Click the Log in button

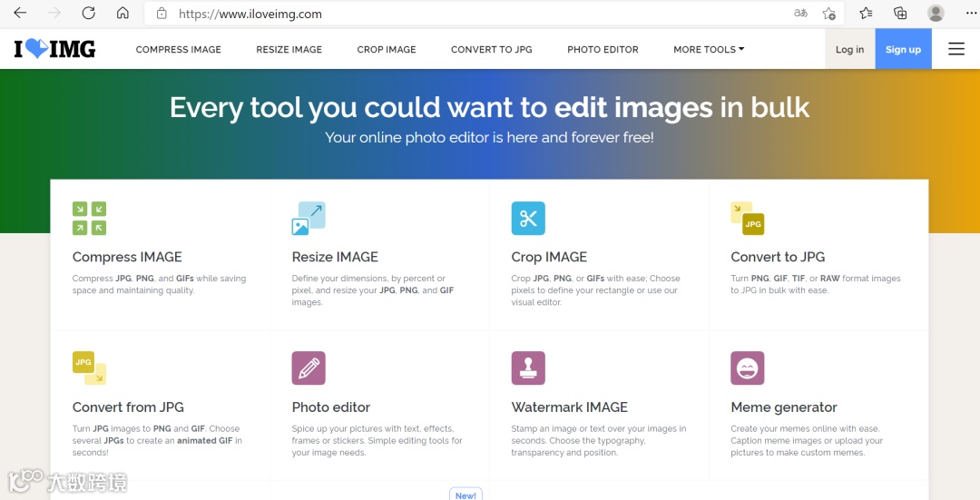coord(850,49)
